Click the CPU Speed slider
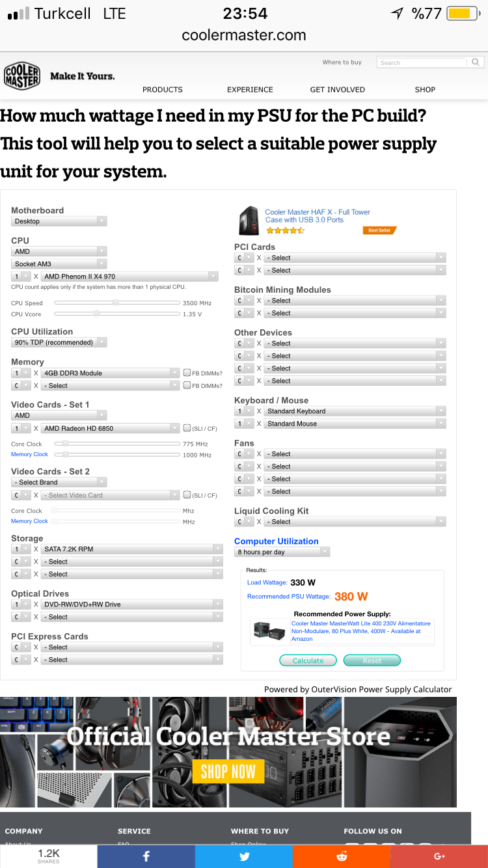 [x=116, y=303]
